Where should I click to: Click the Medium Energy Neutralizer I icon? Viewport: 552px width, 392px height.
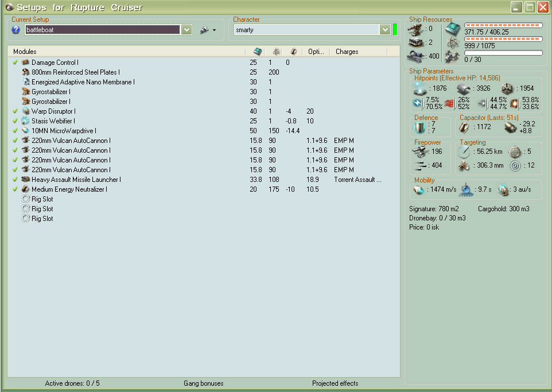(25, 189)
